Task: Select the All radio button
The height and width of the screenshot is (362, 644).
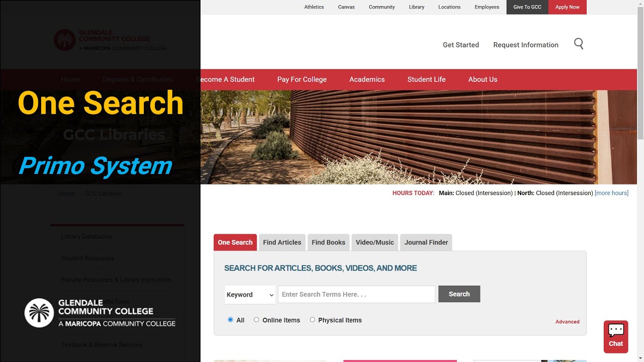Action: pos(230,320)
